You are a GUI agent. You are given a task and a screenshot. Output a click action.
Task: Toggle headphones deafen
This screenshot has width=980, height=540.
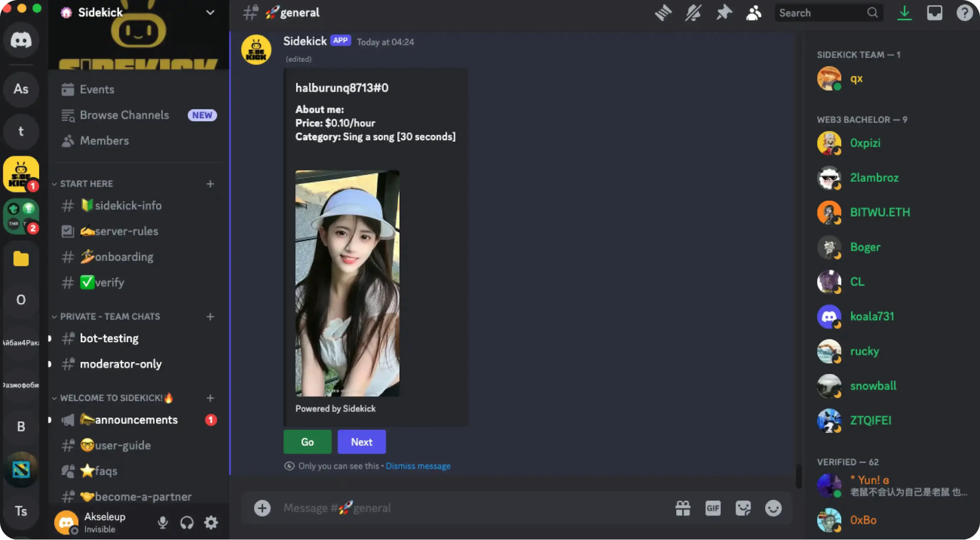coord(187,523)
